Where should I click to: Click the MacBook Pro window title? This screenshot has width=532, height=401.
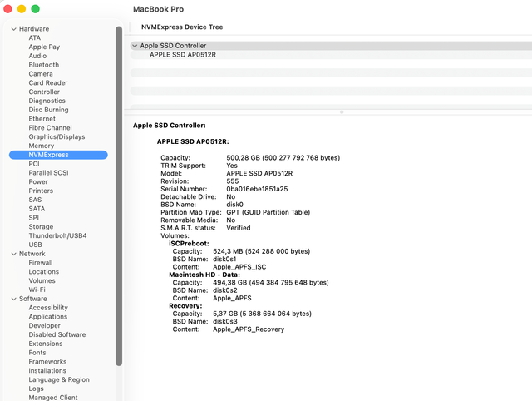[x=158, y=9]
